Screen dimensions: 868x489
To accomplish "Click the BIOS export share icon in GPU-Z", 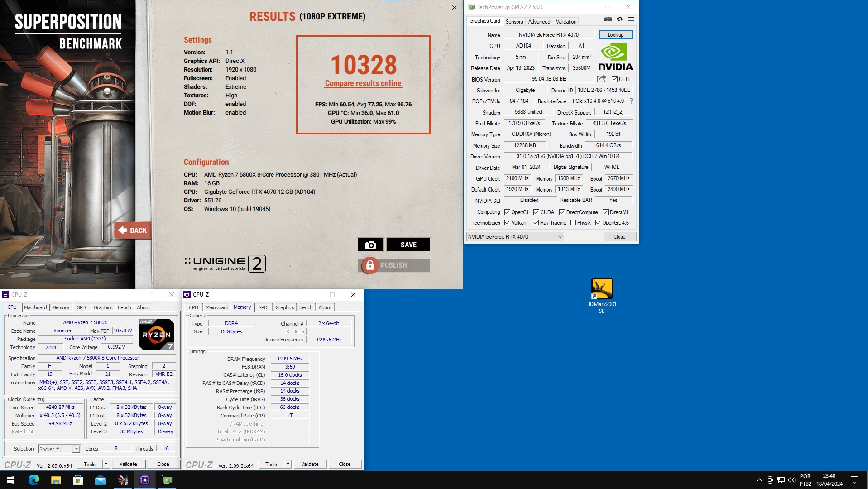I will pyautogui.click(x=601, y=79).
